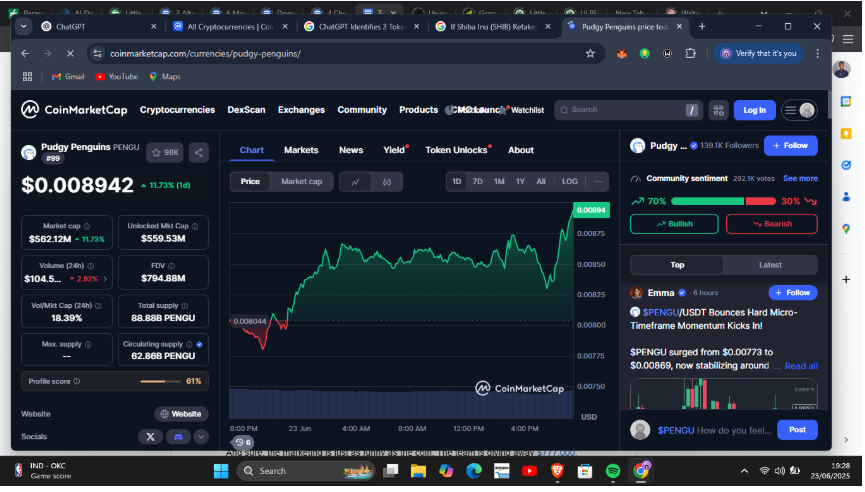Open Chrome tab search dropdown
The width and height of the screenshot is (865, 492).
pyautogui.click(x=23, y=26)
